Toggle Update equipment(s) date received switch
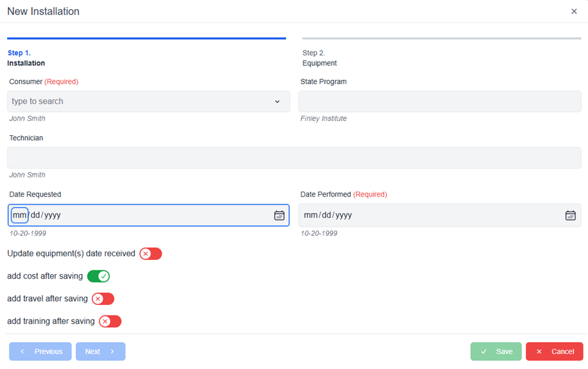 point(151,254)
